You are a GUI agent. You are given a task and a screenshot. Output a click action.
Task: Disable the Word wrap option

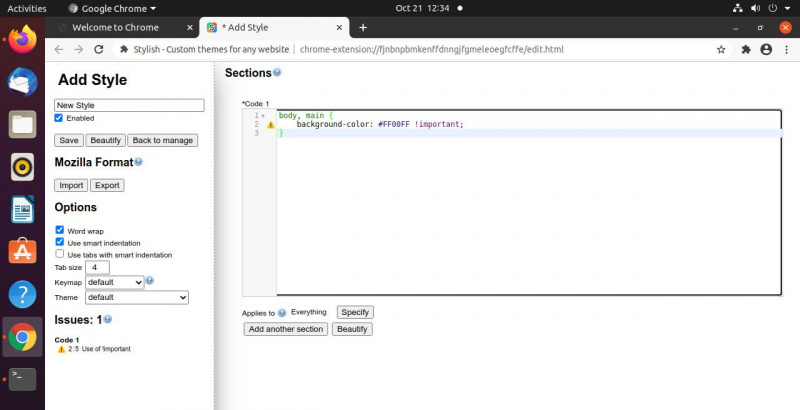[x=60, y=230]
